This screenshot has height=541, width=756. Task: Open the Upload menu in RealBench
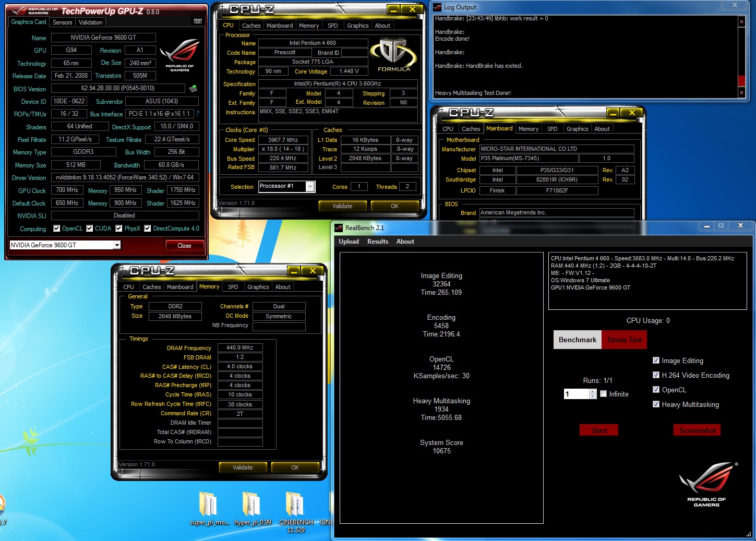pos(349,241)
